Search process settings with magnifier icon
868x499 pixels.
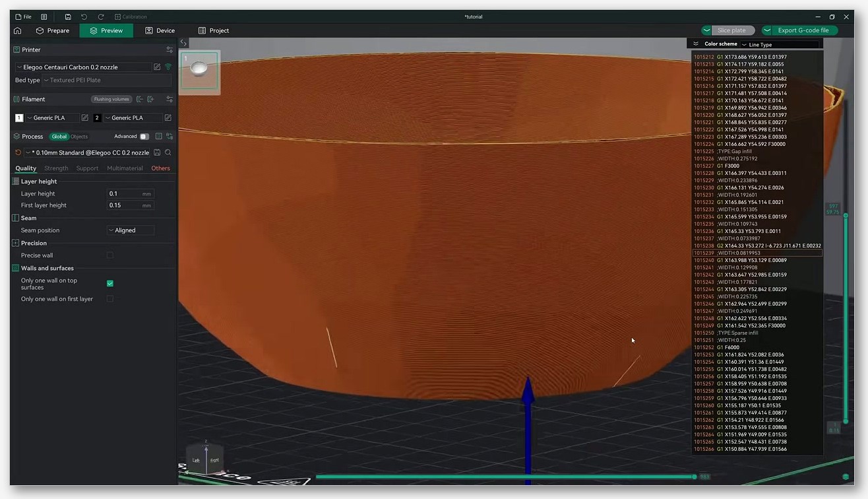pyautogui.click(x=168, y=152)
